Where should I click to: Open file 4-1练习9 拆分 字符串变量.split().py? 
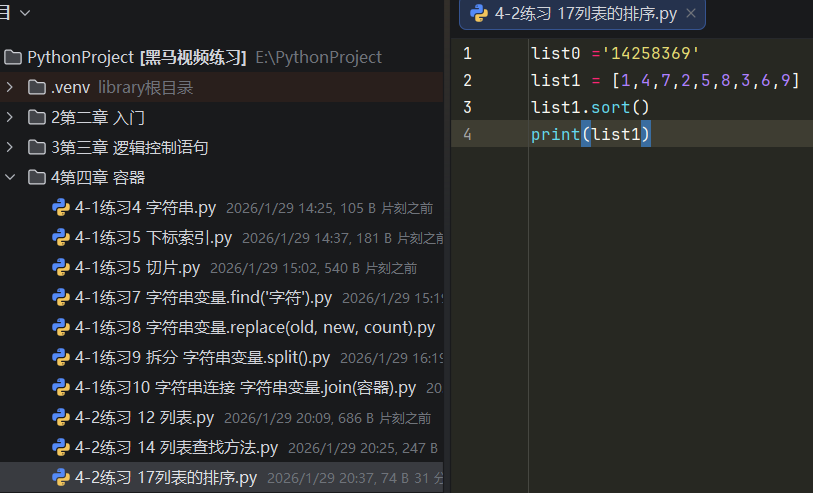202,358
